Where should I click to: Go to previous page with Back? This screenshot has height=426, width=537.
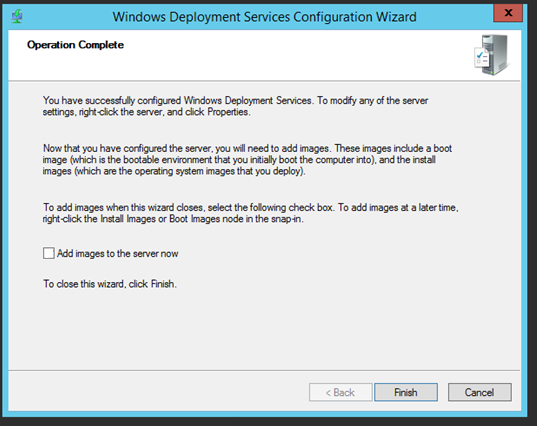340,392
